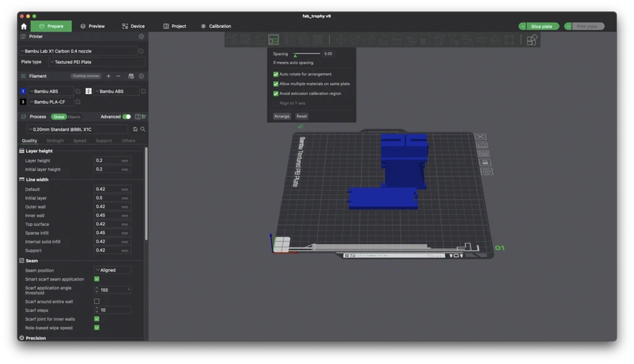The image size is (634, 364).
Task: Toggle Auto rotate for arrangement checkbox
Action: pyautogui.click(x=276, y=74)
